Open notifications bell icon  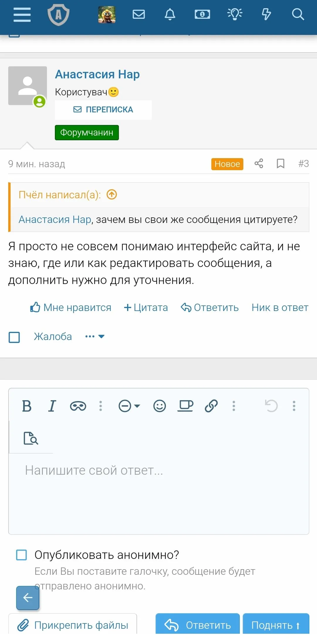[170, 14]
